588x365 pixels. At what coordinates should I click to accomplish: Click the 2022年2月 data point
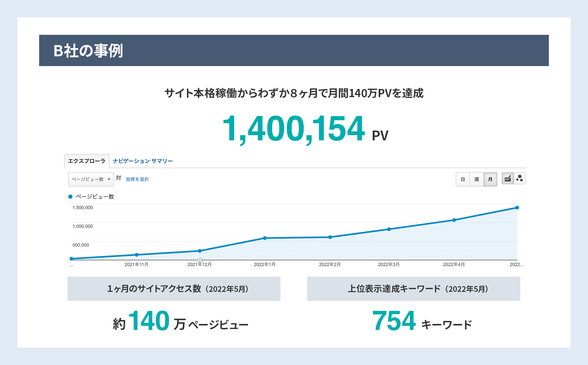pyautogui.click(x=330, y=237)
